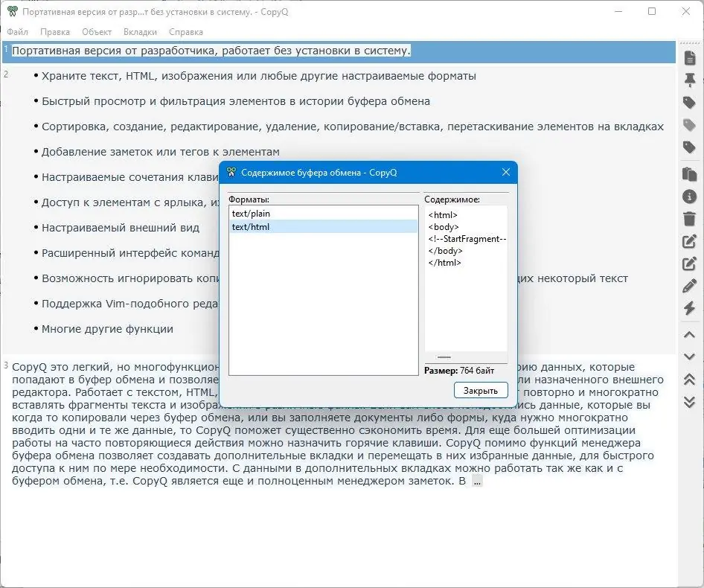
Task: Click the pin item icon
Action: pyautogui.click(x=690, y=80)
